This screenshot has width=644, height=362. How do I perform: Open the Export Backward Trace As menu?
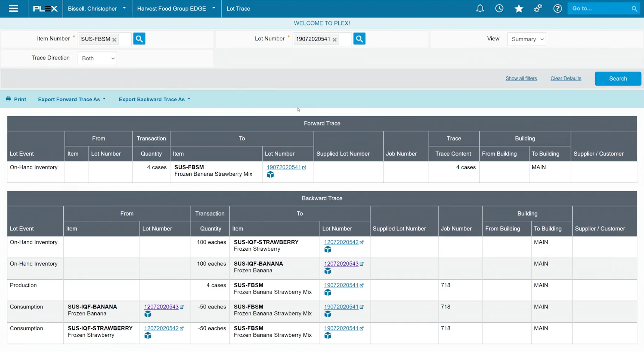point(154,99)
